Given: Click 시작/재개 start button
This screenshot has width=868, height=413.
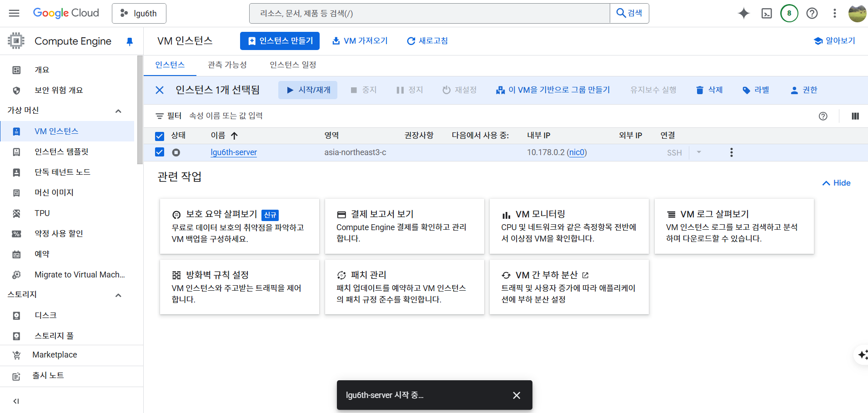Looking at the screenshot, I should (x=308, y=90).
